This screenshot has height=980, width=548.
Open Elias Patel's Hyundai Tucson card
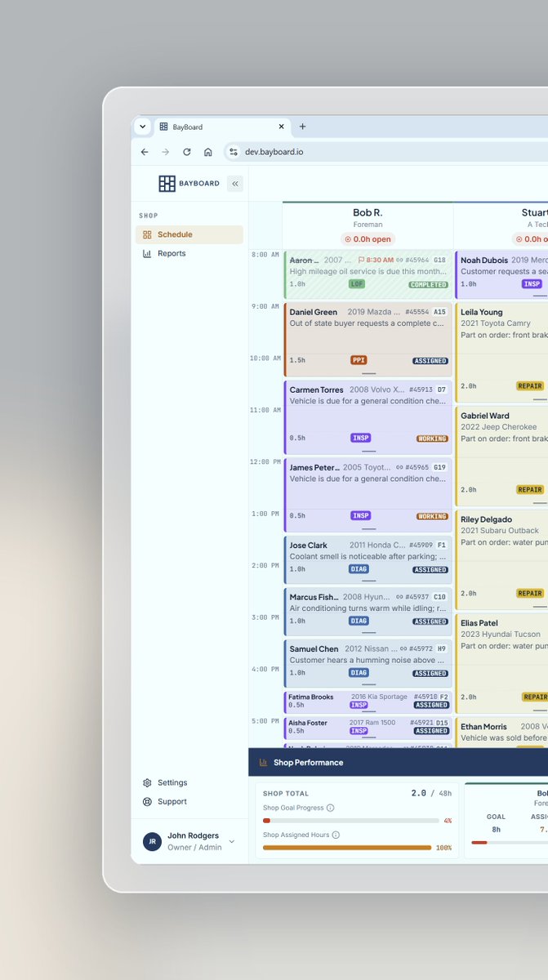tap(502, 662)
